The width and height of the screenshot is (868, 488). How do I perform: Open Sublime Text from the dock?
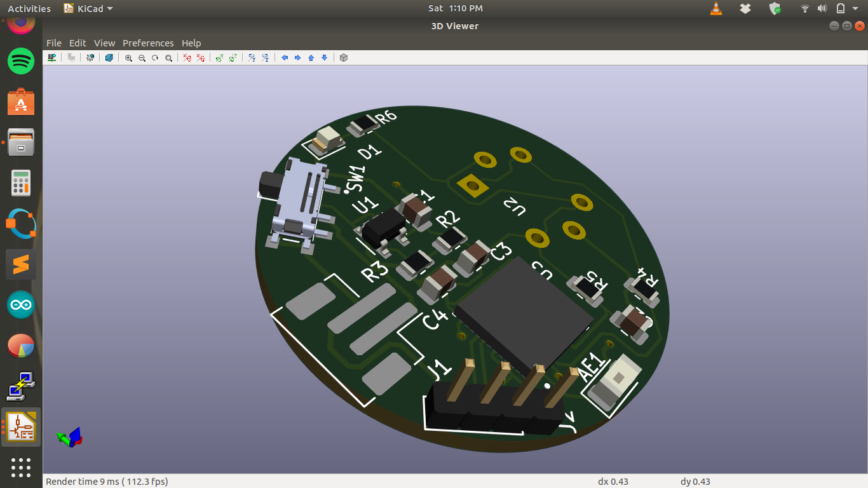click(x=21, y=264)
